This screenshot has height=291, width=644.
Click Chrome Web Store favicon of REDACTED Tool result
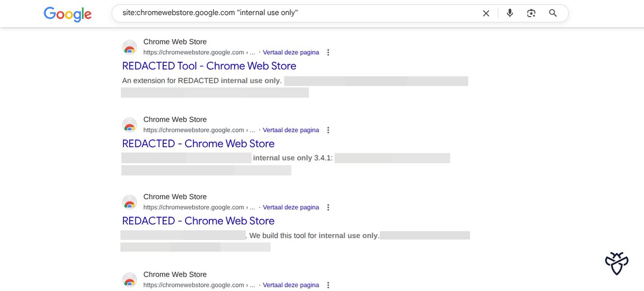(x=129, y=47)
